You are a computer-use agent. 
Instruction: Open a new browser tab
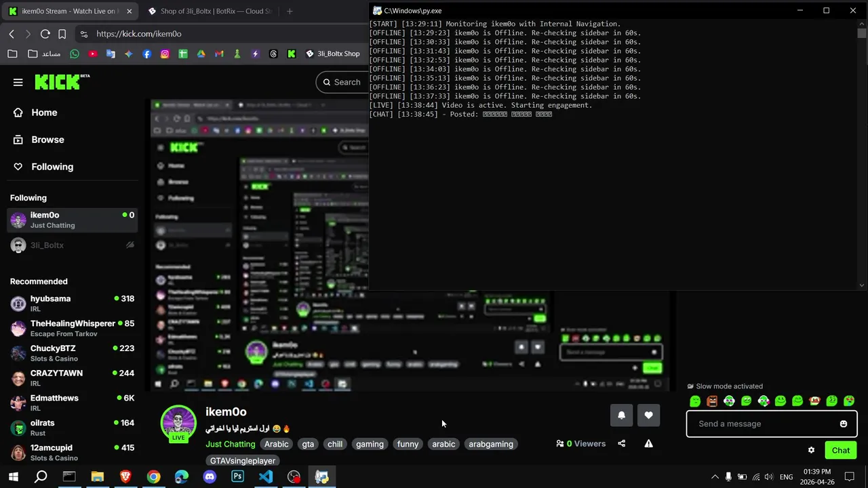pos(290,11)
